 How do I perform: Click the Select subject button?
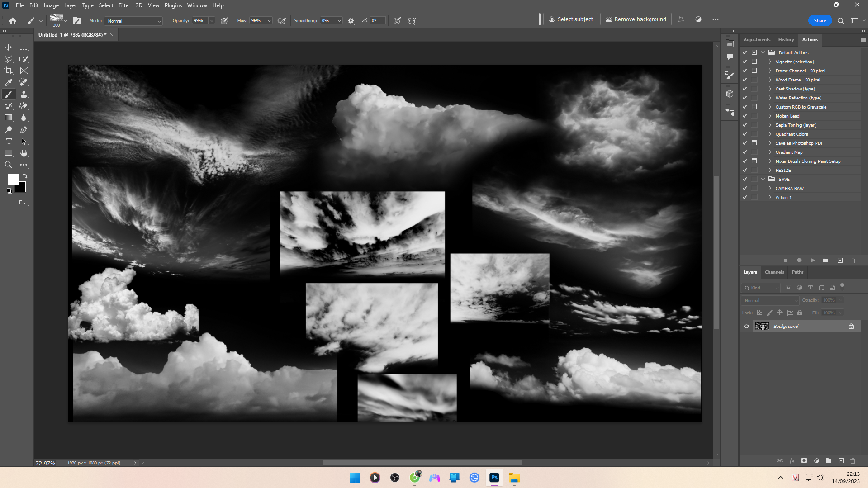(x=570, y=19)
